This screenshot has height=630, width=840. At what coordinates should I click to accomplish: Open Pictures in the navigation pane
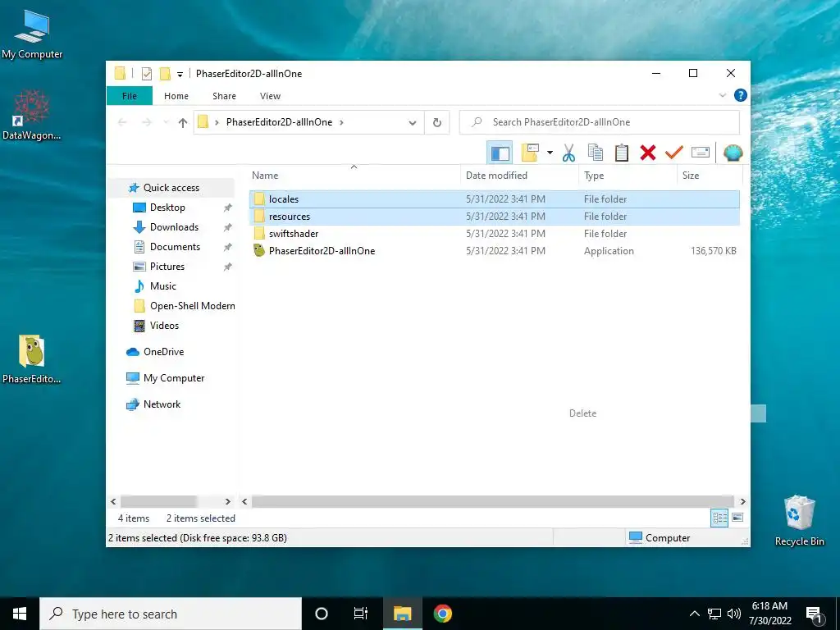pos(167,267)
